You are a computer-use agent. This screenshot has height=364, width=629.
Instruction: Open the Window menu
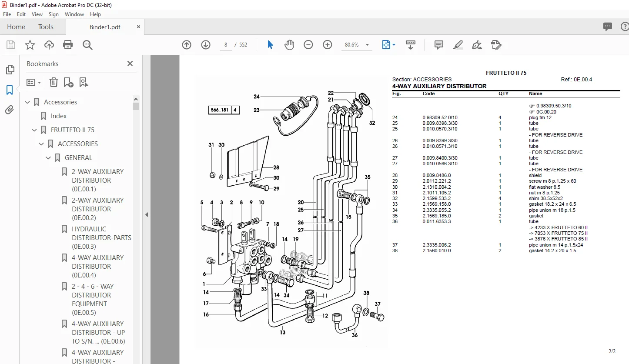[x=74, y=14]
